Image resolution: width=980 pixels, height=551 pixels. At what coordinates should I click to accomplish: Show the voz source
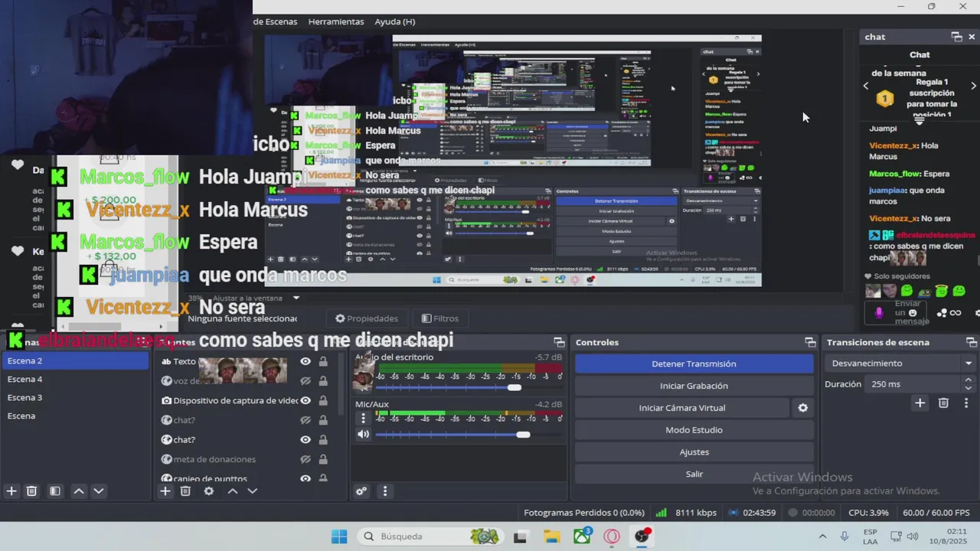(305, 381)
